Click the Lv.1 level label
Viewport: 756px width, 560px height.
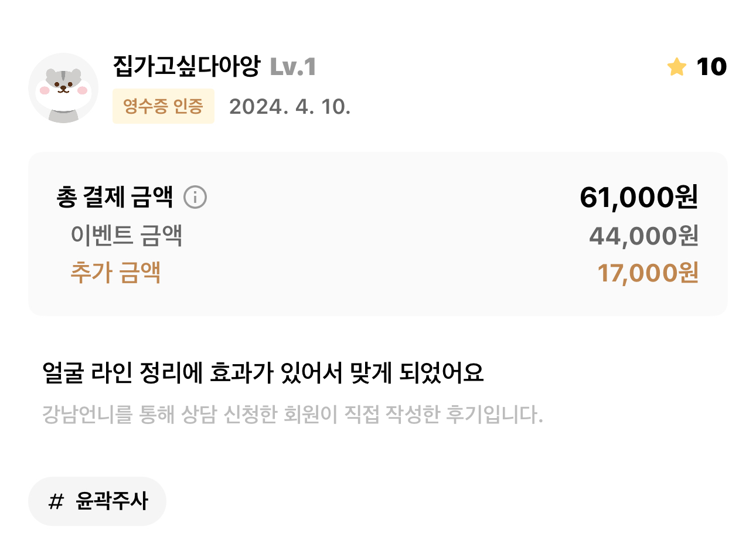click(293, 67)
